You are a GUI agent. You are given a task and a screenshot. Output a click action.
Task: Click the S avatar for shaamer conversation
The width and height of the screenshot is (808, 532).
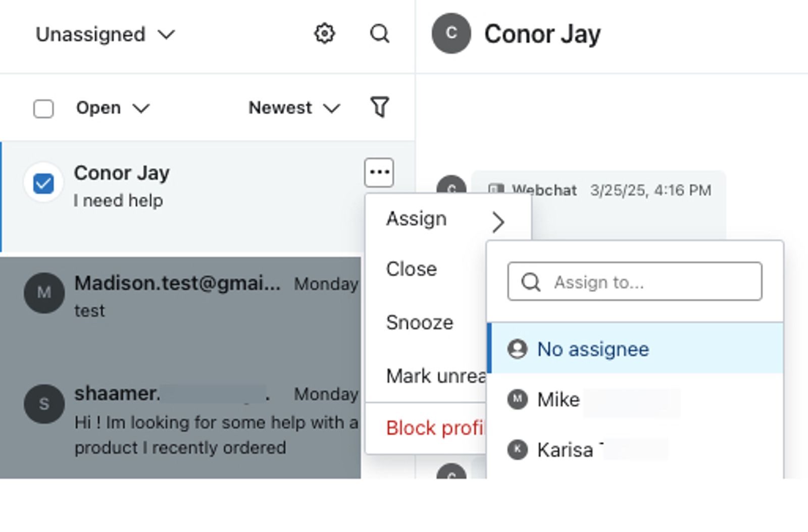(x=44, y=404)
